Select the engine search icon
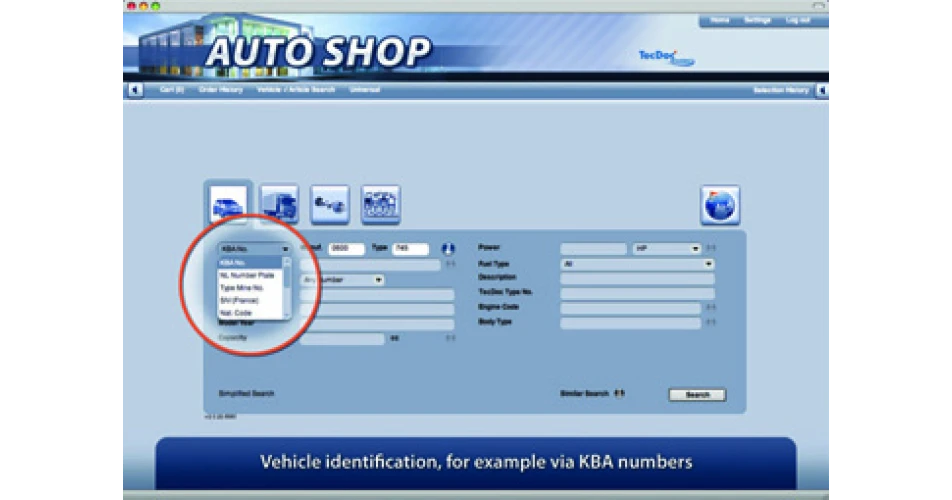Viewport: 952px width, 500px height. coord(381,204)
